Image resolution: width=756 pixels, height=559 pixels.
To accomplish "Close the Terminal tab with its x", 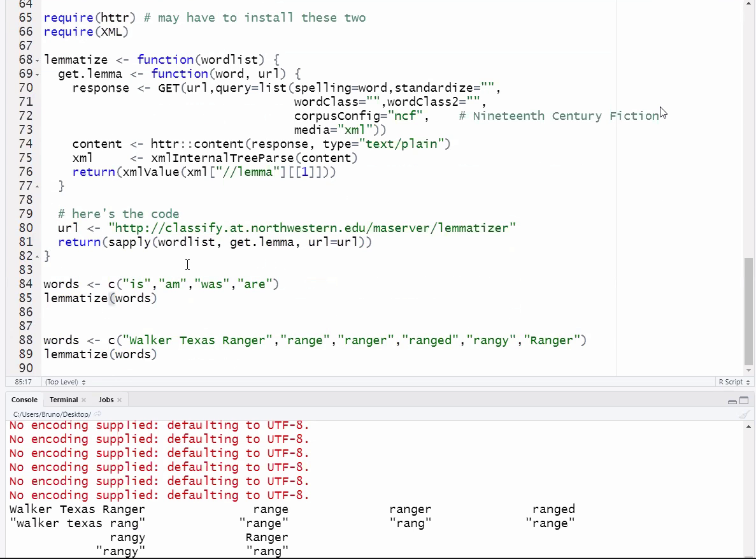I will click(x=84, y=400).
